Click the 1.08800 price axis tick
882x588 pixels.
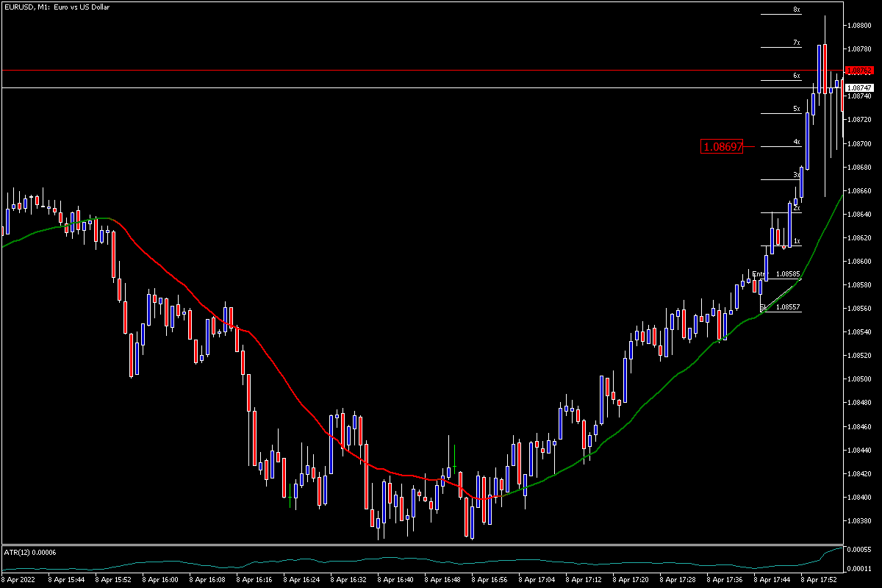858,26
